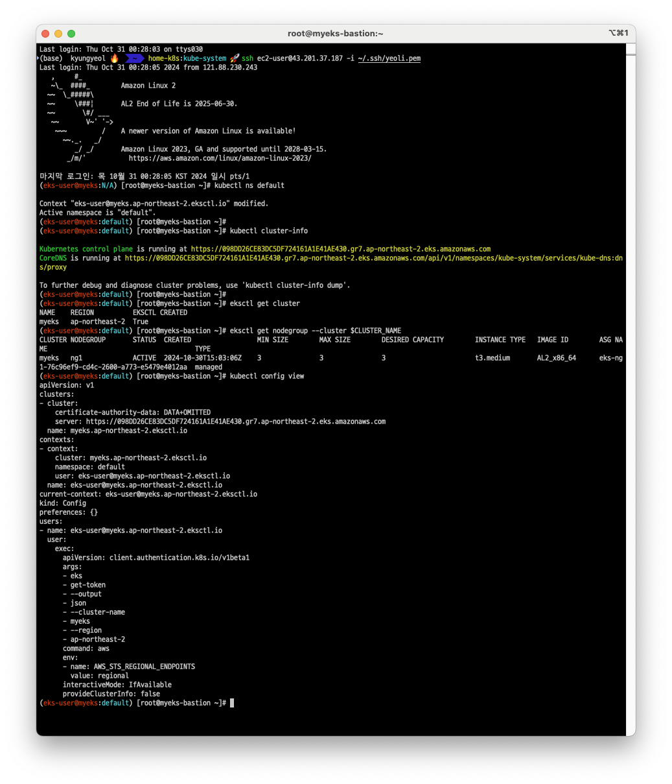The width and height of the screenshot is (672, 784).
Task: Click the underlined ~/.ssh/yeoli.pem path
Action: coord(389,58)
